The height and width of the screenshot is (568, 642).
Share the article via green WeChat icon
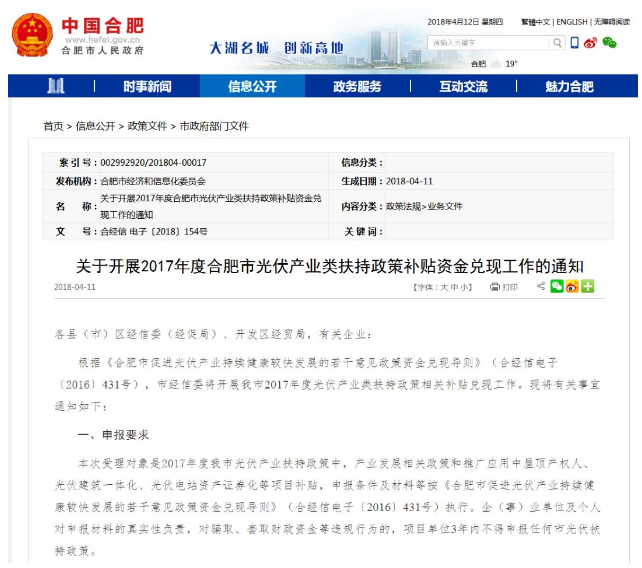(556, 287)
